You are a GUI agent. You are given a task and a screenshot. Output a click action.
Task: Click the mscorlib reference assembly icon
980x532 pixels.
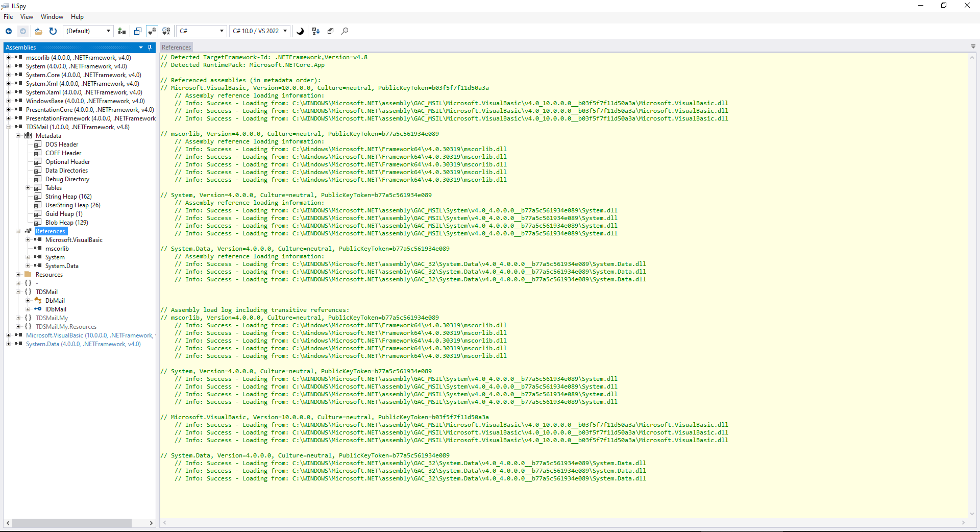tap(38, 249)
